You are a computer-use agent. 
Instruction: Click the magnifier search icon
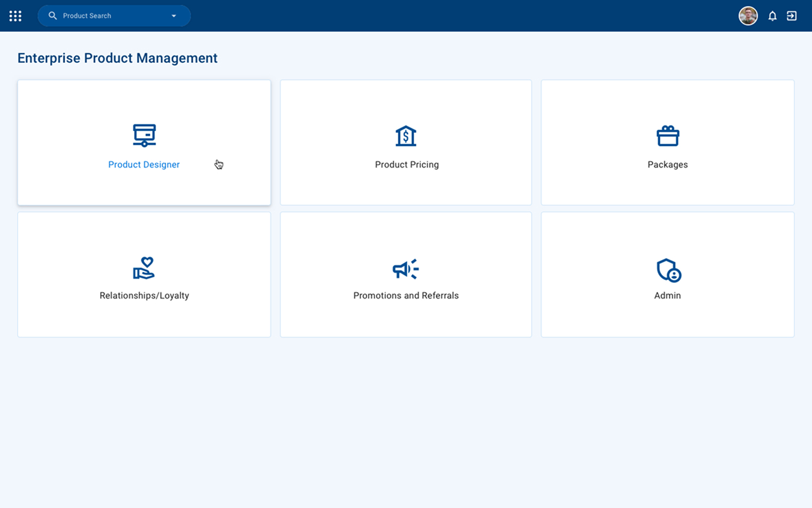point(53,16)
